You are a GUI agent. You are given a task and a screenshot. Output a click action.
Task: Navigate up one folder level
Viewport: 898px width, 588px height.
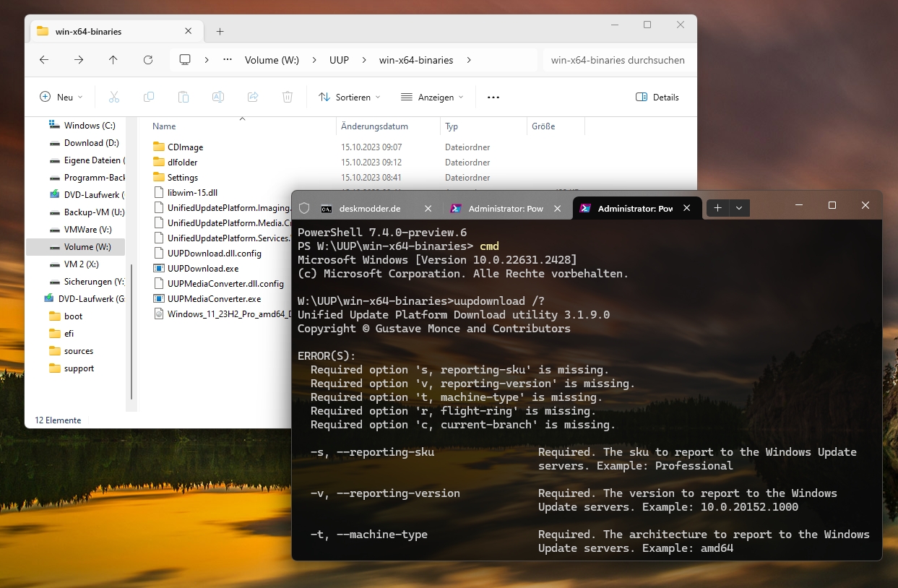click(113, 60)
